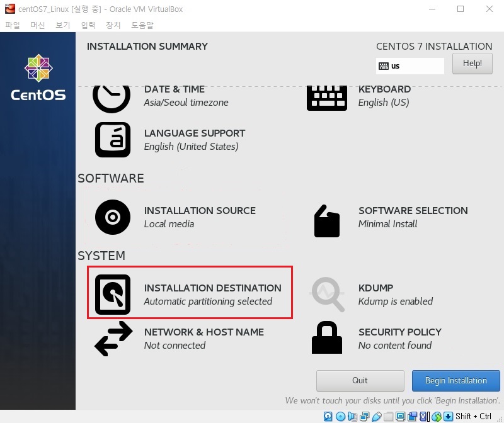
Task: Click Not connected network status text
Action: (x=175, y=346)
